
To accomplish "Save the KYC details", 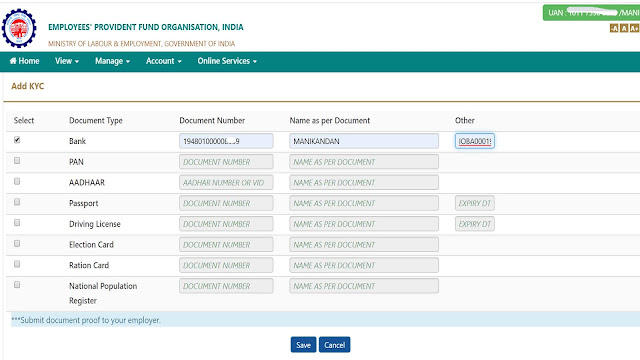I will (303, 345).
